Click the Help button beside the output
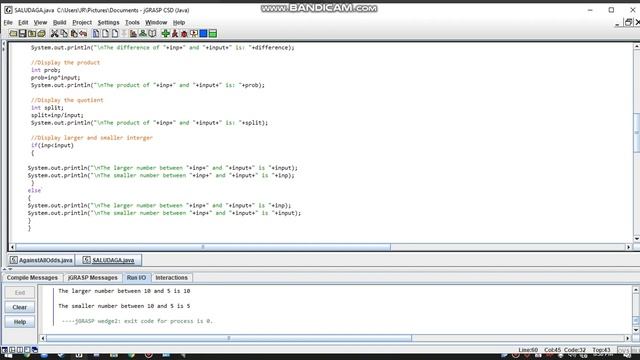640x360 pixels. [20, 322]
